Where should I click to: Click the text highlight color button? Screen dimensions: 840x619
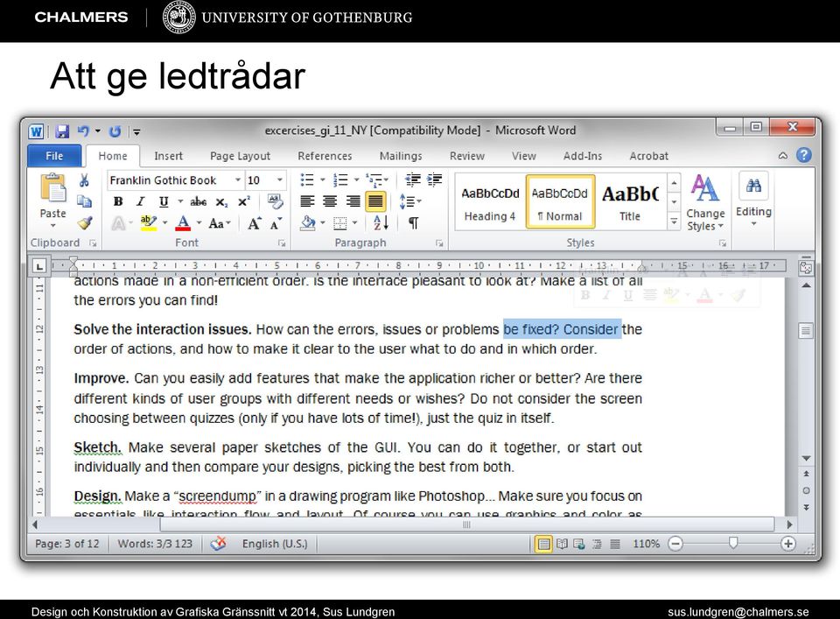point(149,222)
